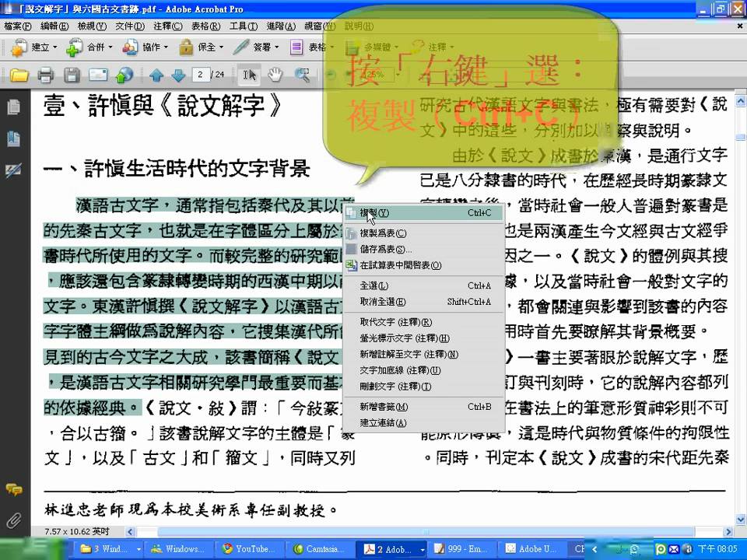This screenshot has height=560, width=747.
Task: Click the upload globe icon
Action: click(124, 75)
